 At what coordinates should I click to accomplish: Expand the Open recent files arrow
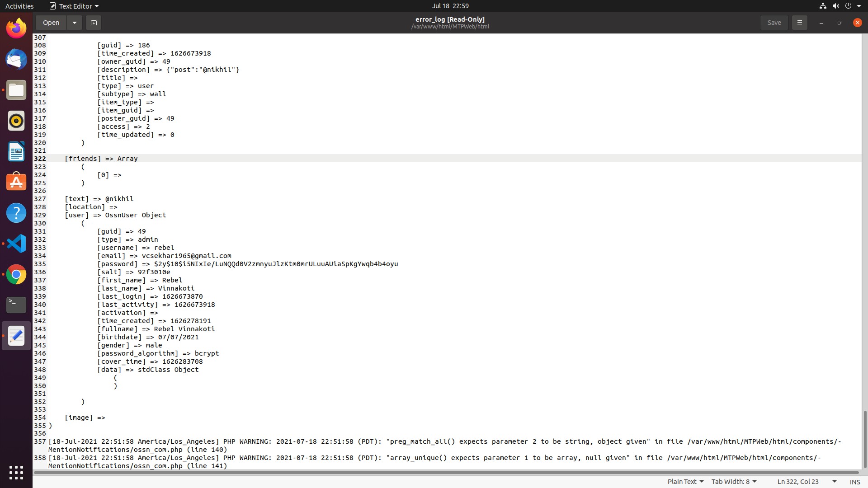pyautogui.click(x=75, y=23)
